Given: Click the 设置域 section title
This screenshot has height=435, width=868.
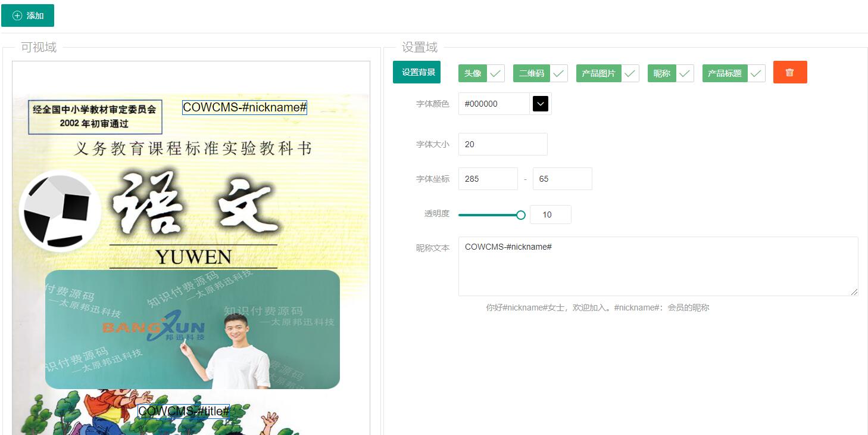Looking at the screenshot, I should point(420,47).
